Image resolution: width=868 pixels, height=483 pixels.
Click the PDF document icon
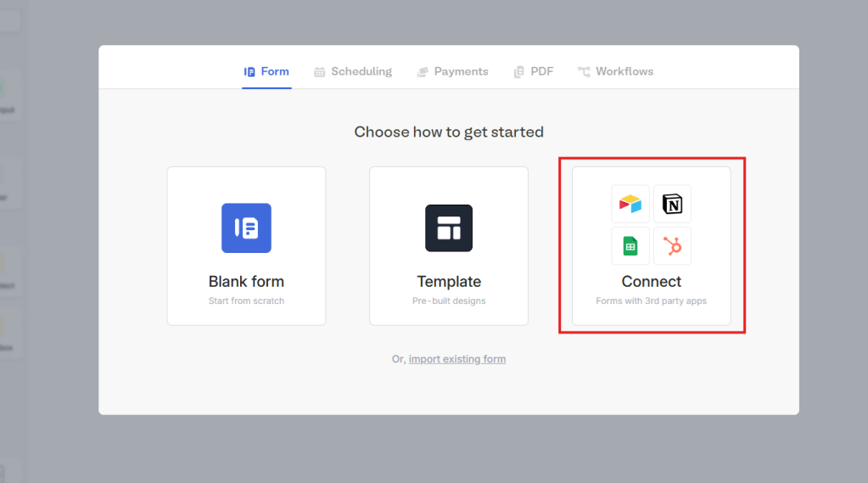click(x=519, y=72)
